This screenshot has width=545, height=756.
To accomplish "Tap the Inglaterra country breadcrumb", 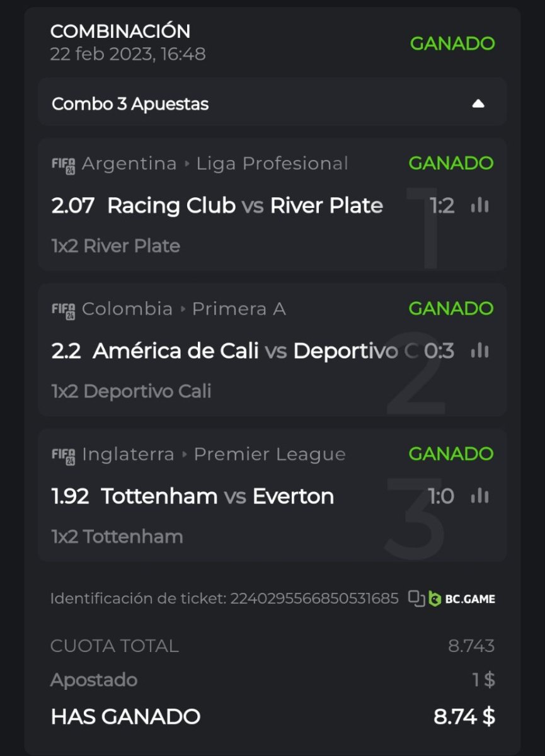I will point(128,455).
